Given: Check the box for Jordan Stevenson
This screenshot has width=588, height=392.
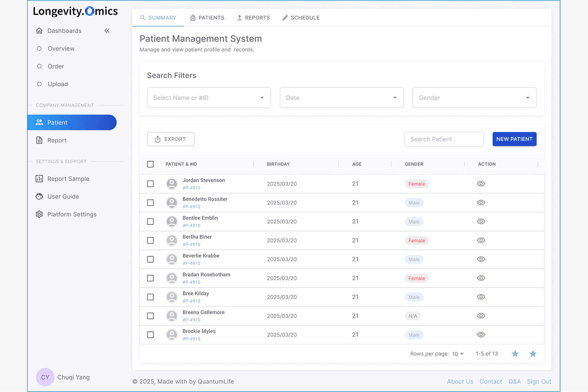Looking at the screenshot, I should coord(150,184).
